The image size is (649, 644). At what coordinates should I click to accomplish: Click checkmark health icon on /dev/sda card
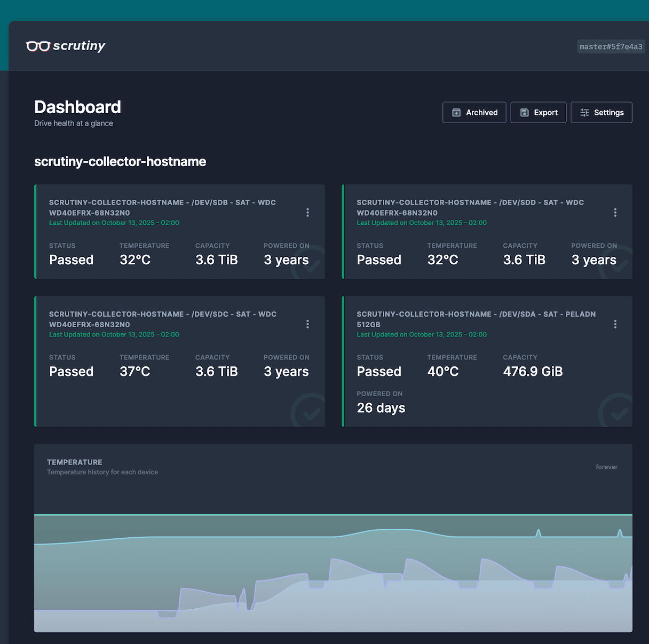pyautogui.click(x=616, y=412)
